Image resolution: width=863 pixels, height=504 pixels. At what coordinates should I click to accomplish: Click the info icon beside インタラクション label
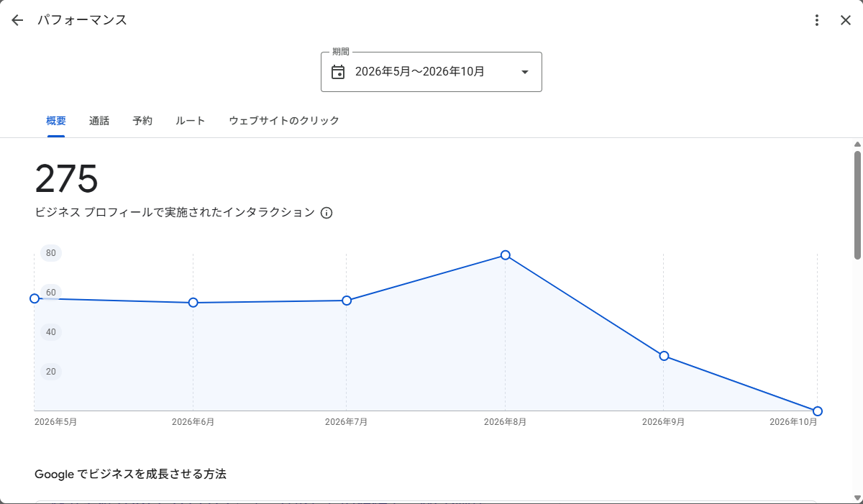(327, 213)
